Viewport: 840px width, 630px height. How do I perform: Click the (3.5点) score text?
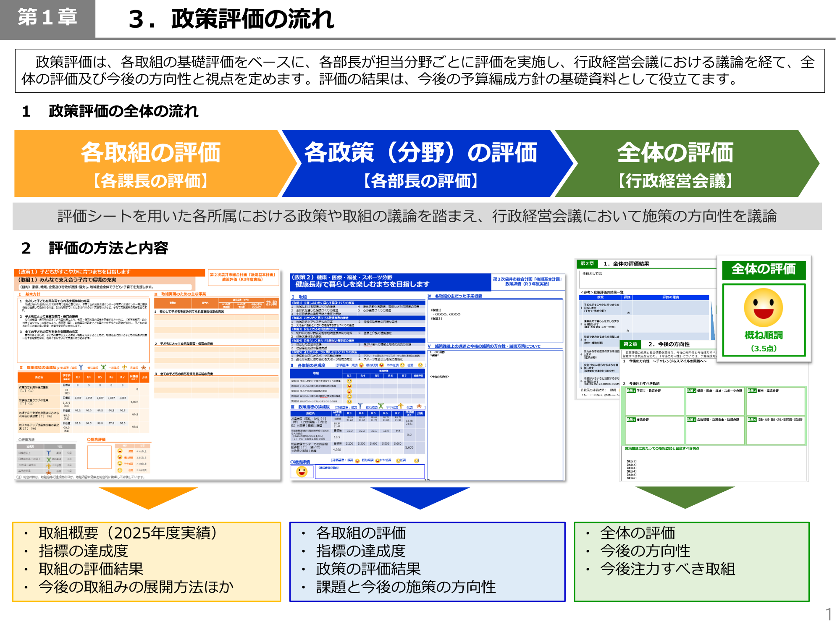click(764, 348)
